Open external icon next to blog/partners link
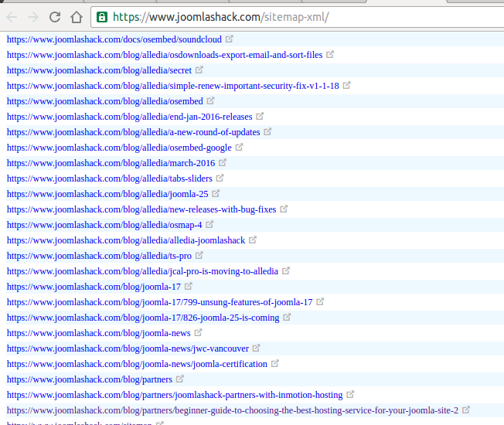 (x=180, y=379)
